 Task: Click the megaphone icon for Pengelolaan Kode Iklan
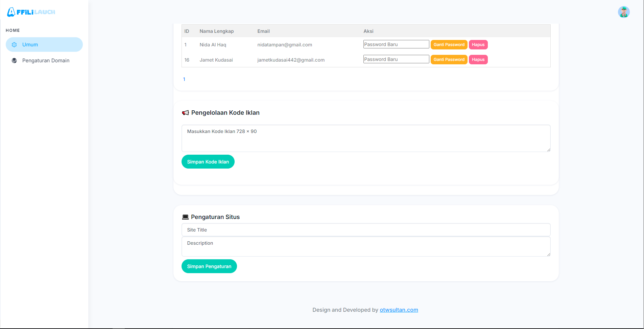point(185,113)
